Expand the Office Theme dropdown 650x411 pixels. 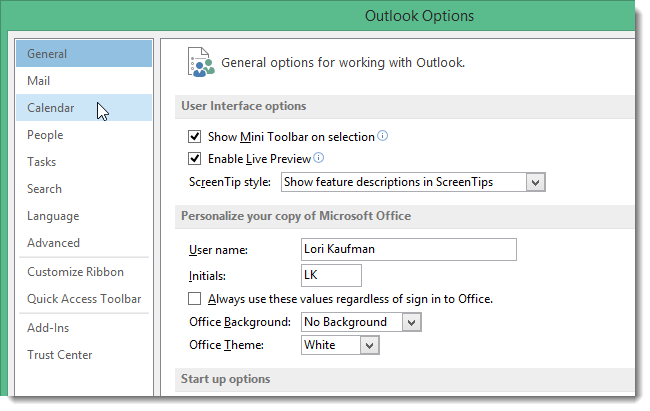tap(370, 345)
